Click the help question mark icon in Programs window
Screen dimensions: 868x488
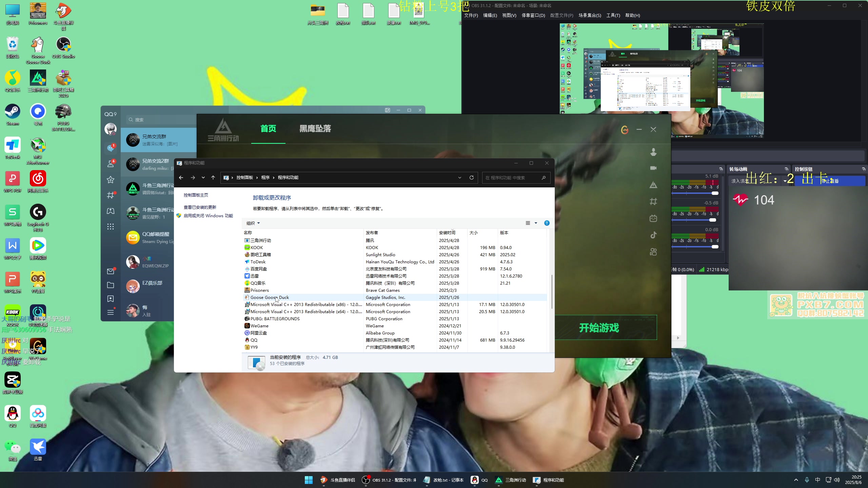click(x=547, y=223)
